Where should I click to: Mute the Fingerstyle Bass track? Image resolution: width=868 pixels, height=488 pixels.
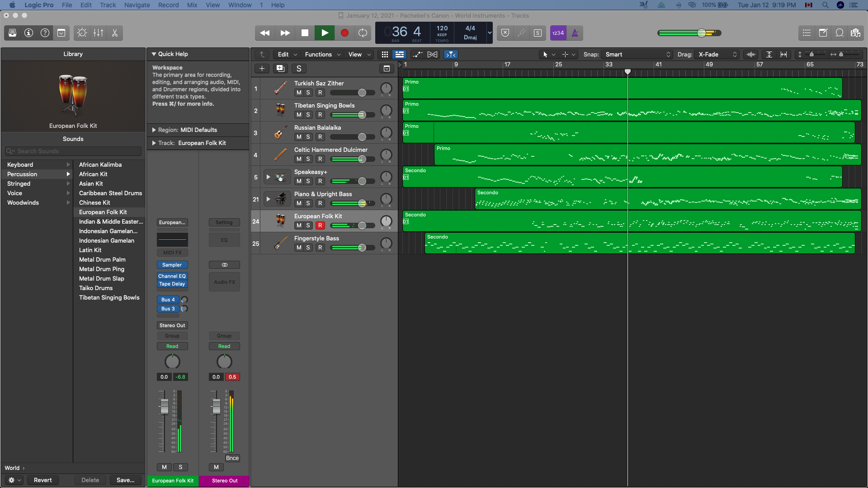[299, 248]
